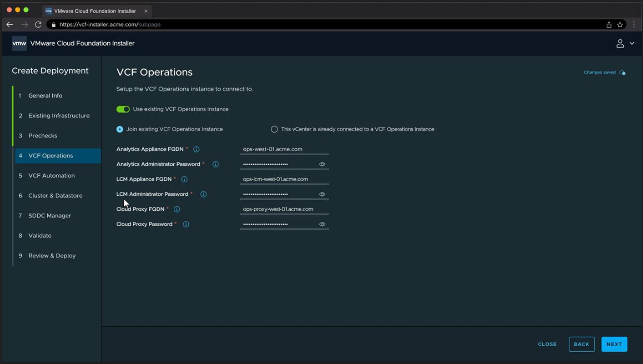Image resolution: width=643 pixels, height=364 pixels.
Task: Select vCenter already connected radio option
Action: [x=274, y=129]
